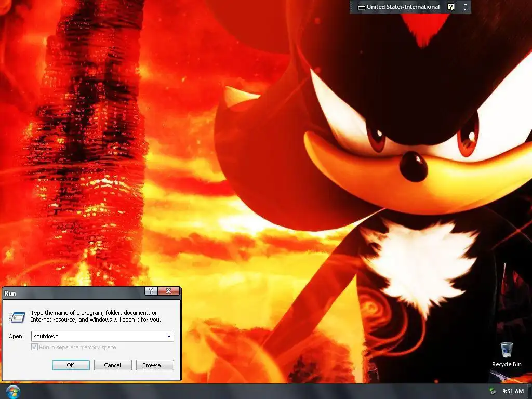The height and width of the screenshot is (399, 532).
Task: Select the Recycle Bin desktop icon
Action: click(507, 354)
